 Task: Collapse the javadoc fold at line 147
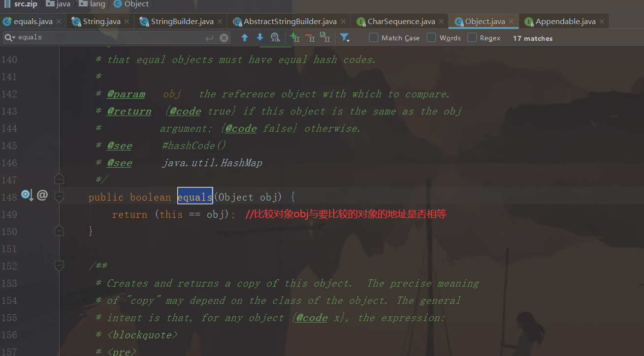pos(59,179)
